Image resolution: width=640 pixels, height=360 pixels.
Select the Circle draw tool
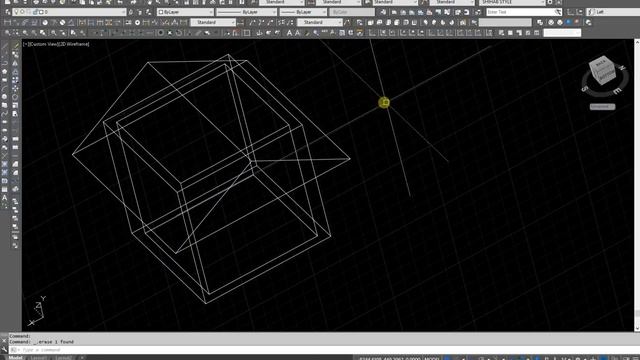click(4, 96)
